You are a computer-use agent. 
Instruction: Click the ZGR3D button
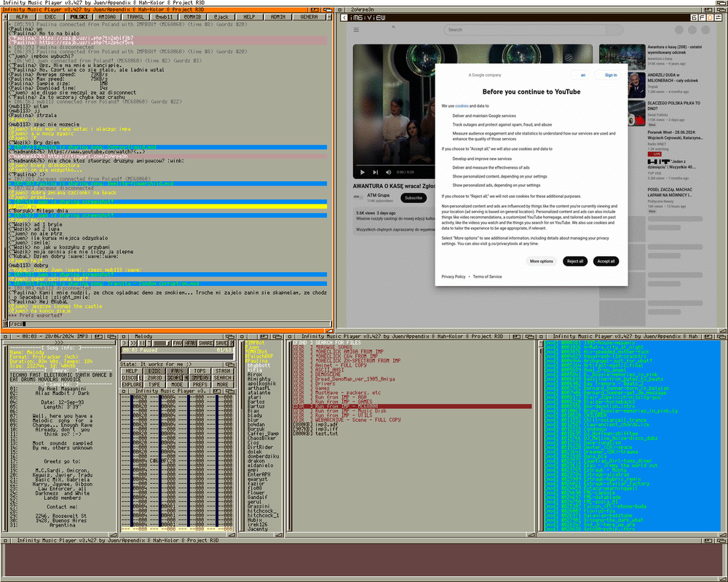(x=154, y=378)
